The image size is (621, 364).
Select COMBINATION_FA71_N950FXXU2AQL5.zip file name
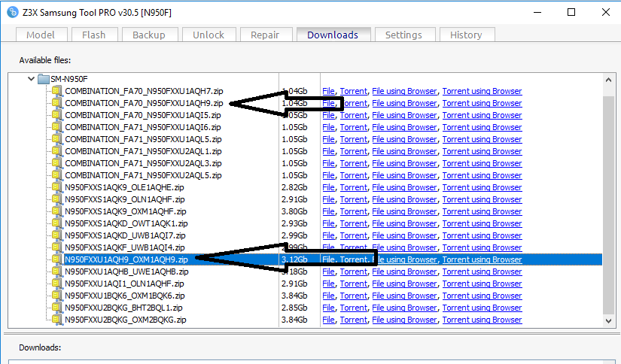pyautogui.click(x=143, y=176)
